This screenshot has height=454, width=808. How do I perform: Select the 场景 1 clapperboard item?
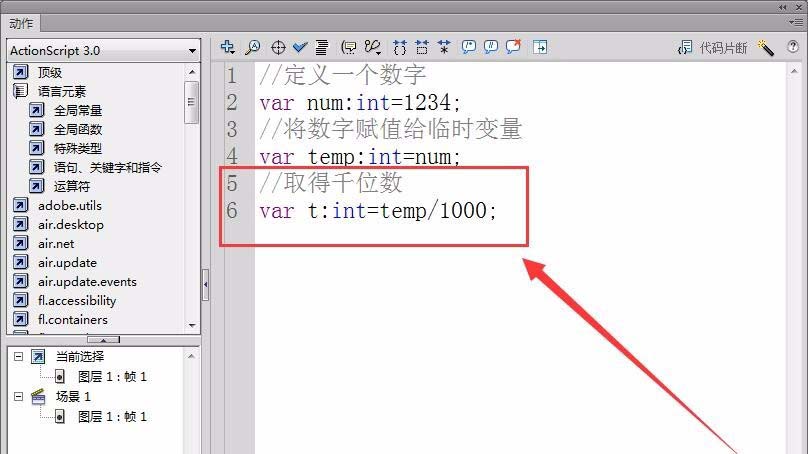[x=73, y=396]
